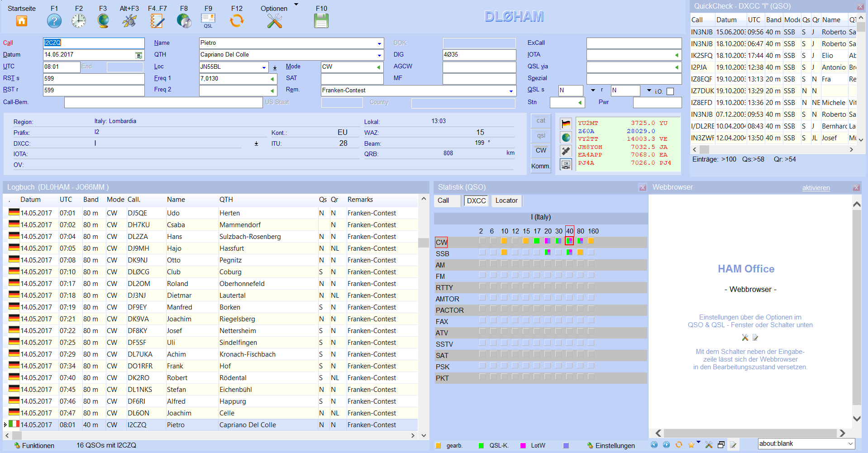Sort Logbuch by Datum column header

click(x=30, y=200)
